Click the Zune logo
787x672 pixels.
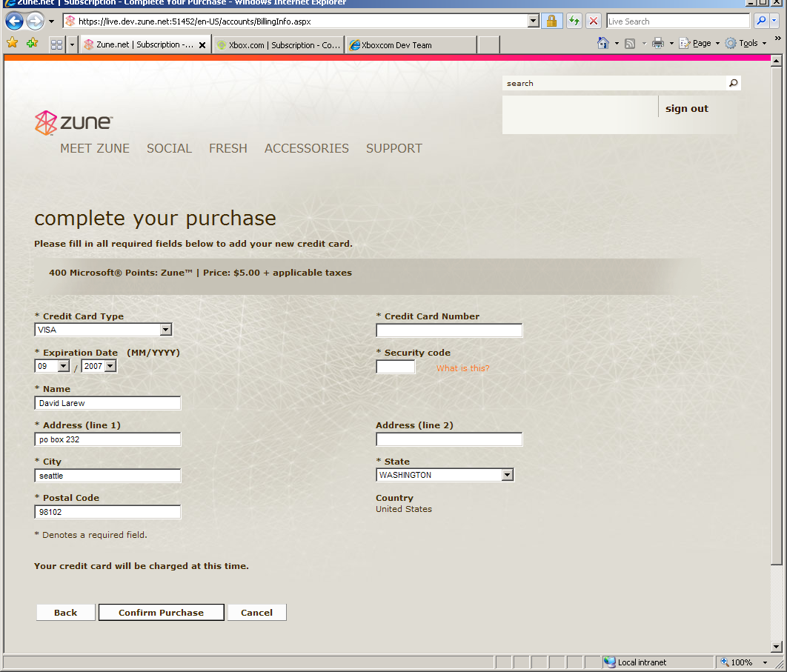74,122
